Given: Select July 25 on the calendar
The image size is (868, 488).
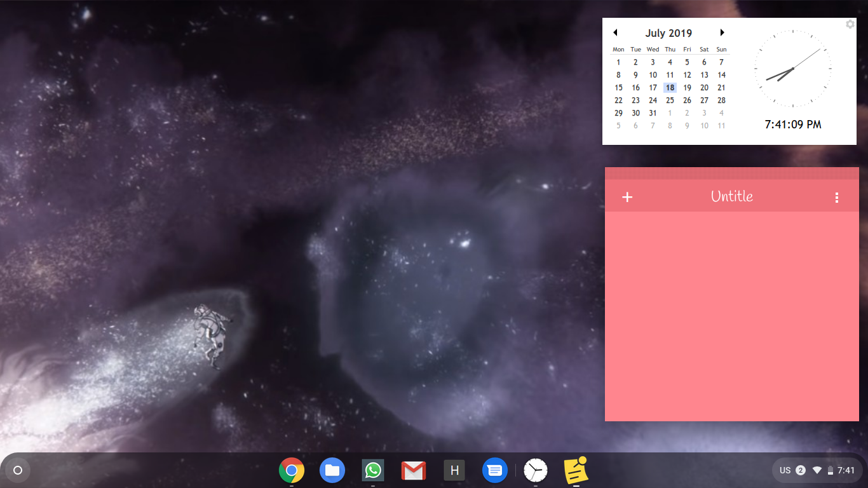Looking at the screenshot, I should [x=670, y=100].
